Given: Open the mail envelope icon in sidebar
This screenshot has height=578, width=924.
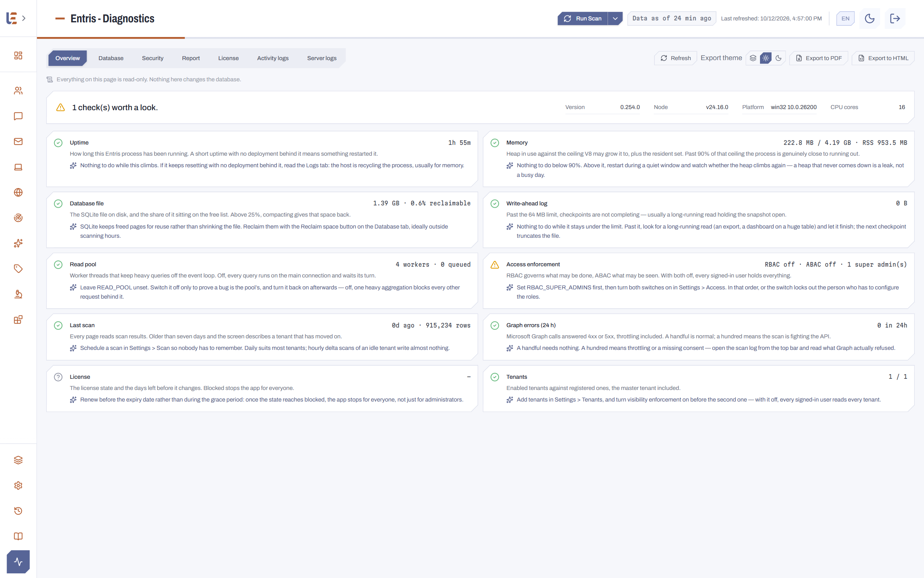Looking at the screenshot, I should coord(18,141).
